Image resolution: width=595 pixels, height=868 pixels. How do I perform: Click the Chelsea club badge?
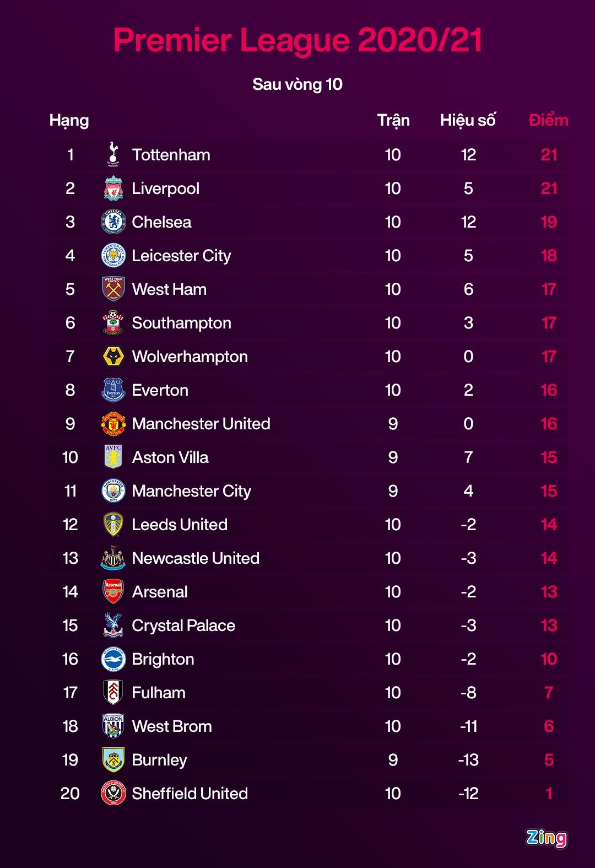(x=113, y=222)
